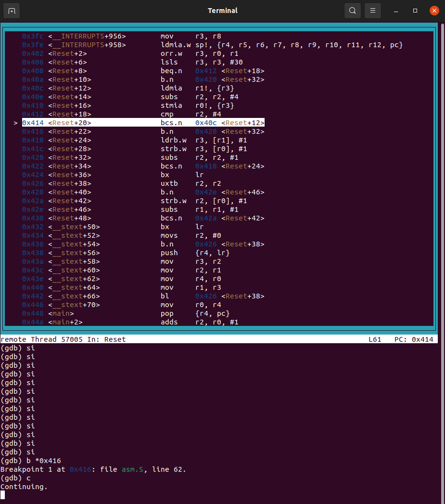
Task: Open the hamburger menu in the titlebar
Action: click(372, 10)
